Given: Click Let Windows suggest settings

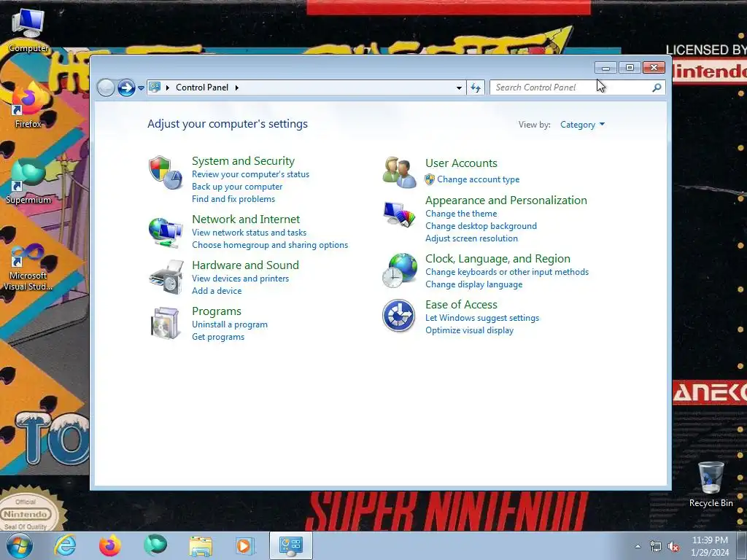Looking at the screenshot, I should click(x=482, y=318).
